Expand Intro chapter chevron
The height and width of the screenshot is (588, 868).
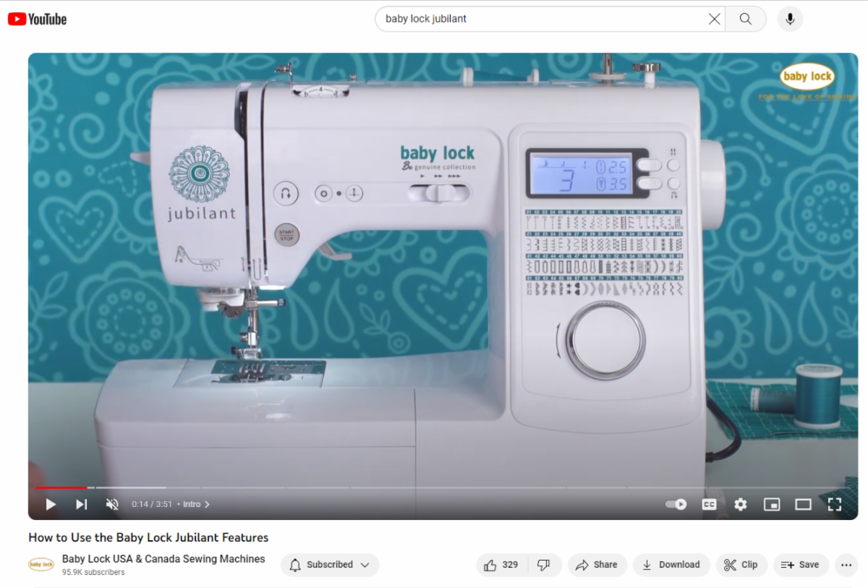(207, 504)
